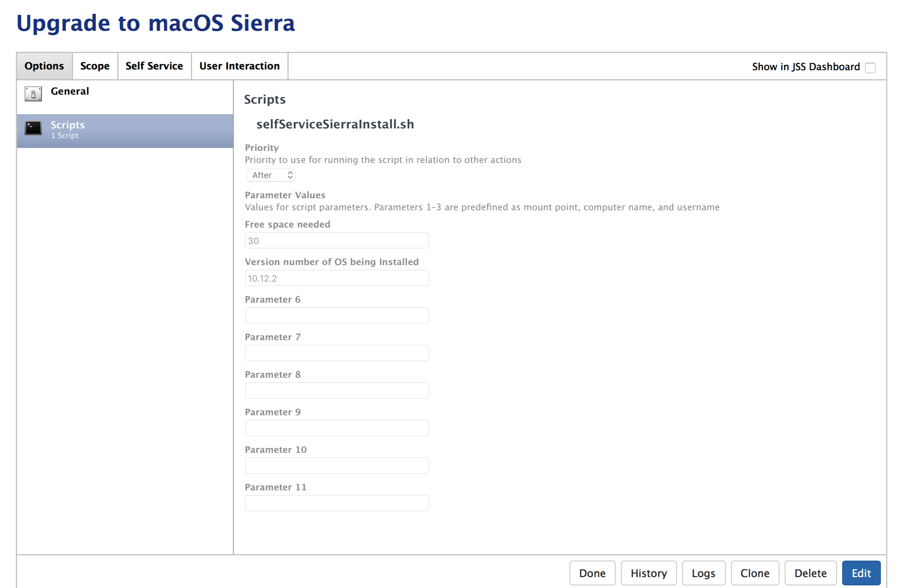This screenshot has height=588, width=898.
Task: View policy Logs
Action: 703,573
